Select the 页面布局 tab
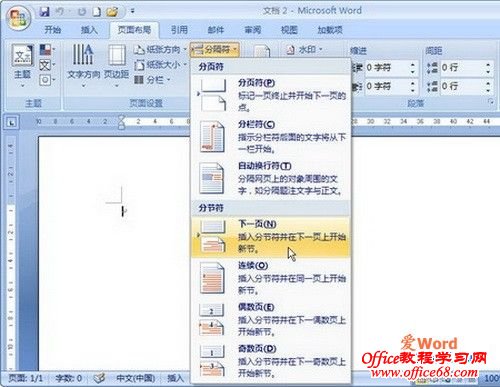Image resolution: width=500 pixels, height=387 pixels. [x=134, y=30]
